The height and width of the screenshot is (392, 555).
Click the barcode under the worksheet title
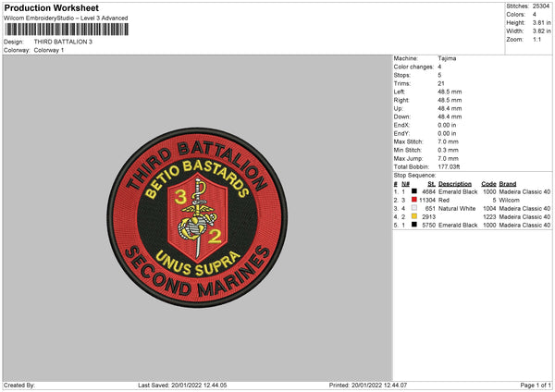[67, 30]
